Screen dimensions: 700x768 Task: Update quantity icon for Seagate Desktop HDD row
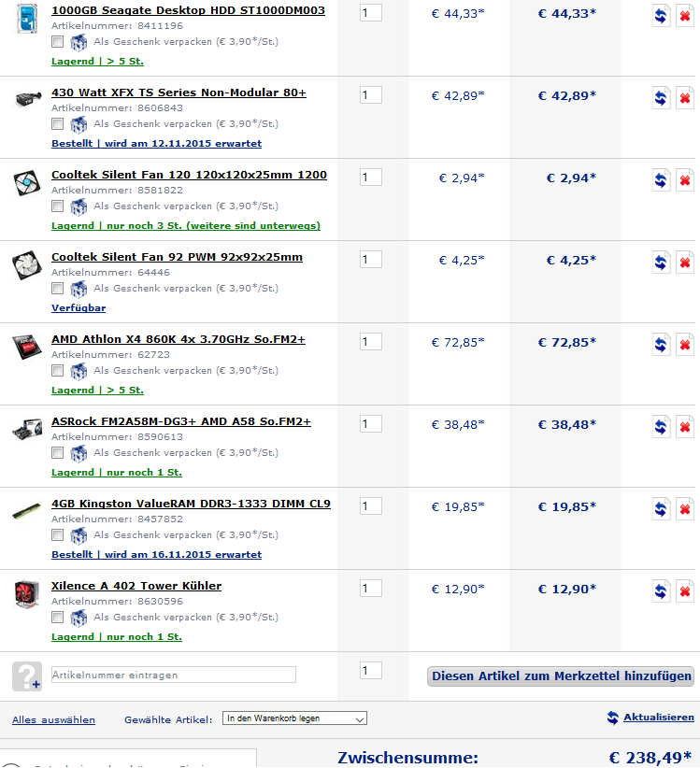pos(661,16)
